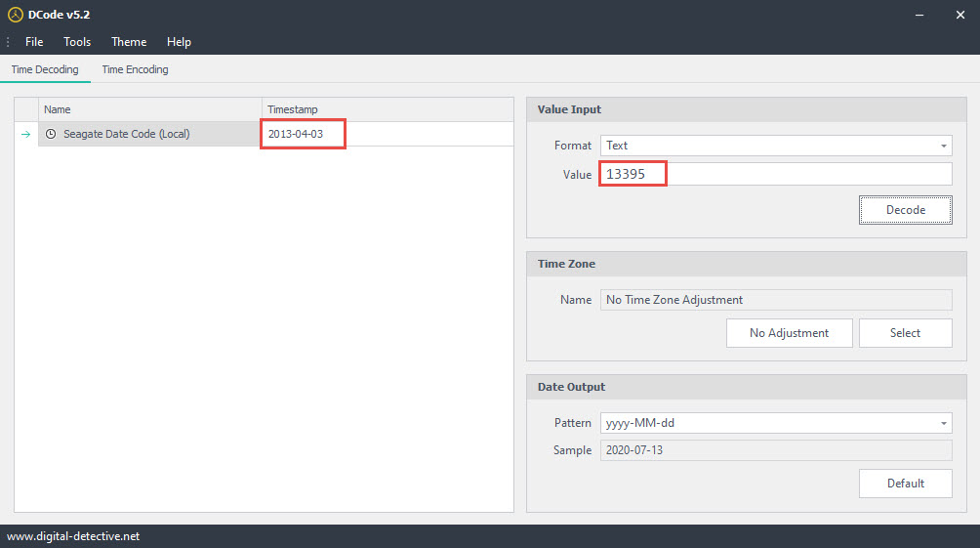Click the 2013-04-03 timestamp cell
Screen dimensions: 980x548
(388, 134)
